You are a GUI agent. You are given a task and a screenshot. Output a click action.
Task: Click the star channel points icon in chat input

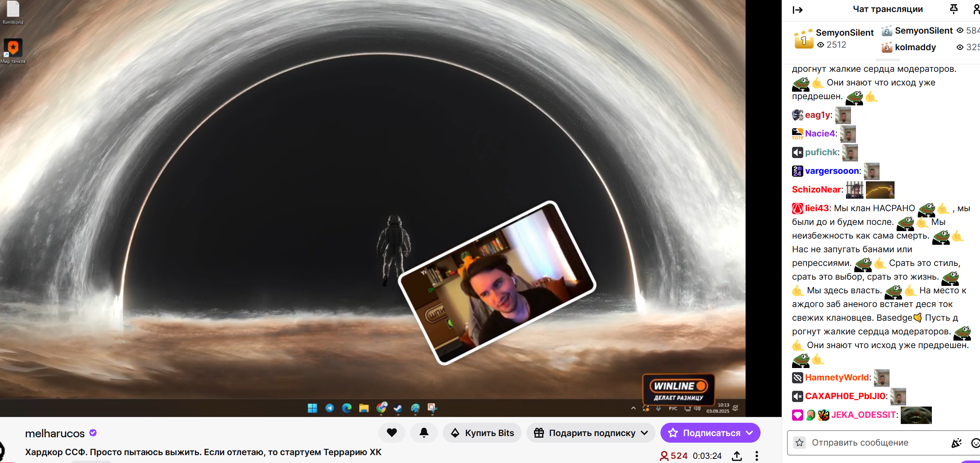(800, 443)
